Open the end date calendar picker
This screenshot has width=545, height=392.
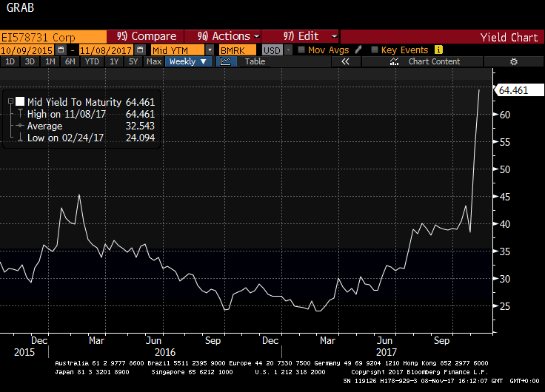(140, 50)
